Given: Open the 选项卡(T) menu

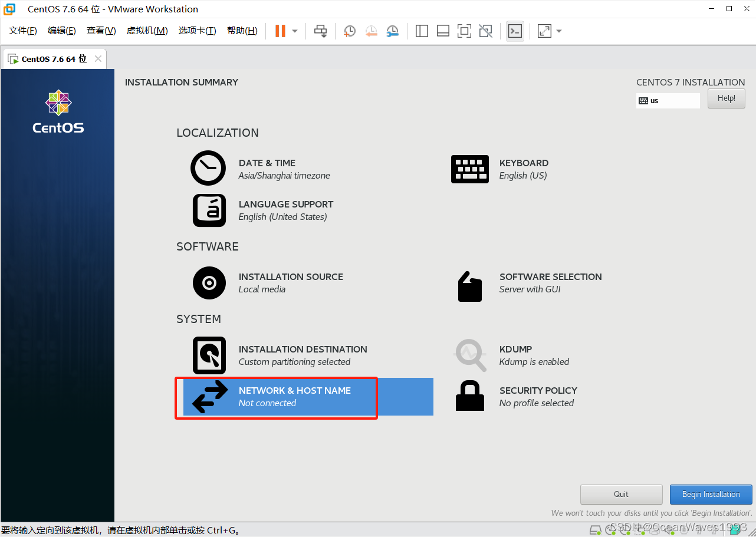Looking at the screenshot, I should point(198,31).
